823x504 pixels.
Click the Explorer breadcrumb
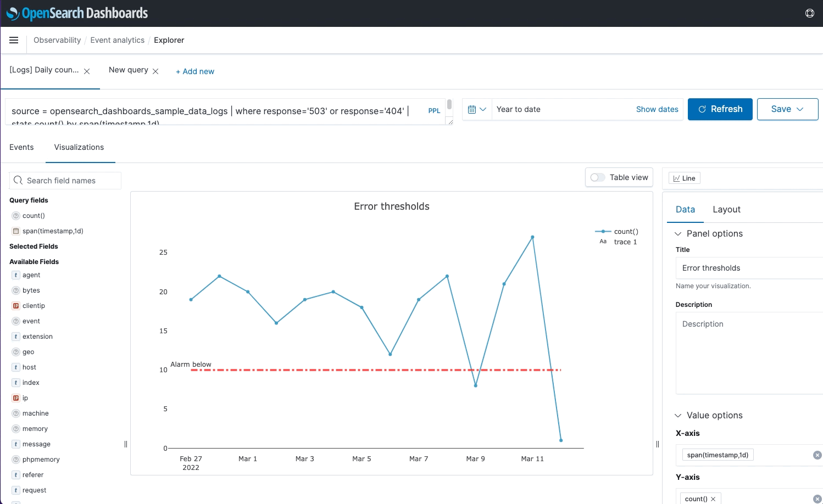coord(169,40)
